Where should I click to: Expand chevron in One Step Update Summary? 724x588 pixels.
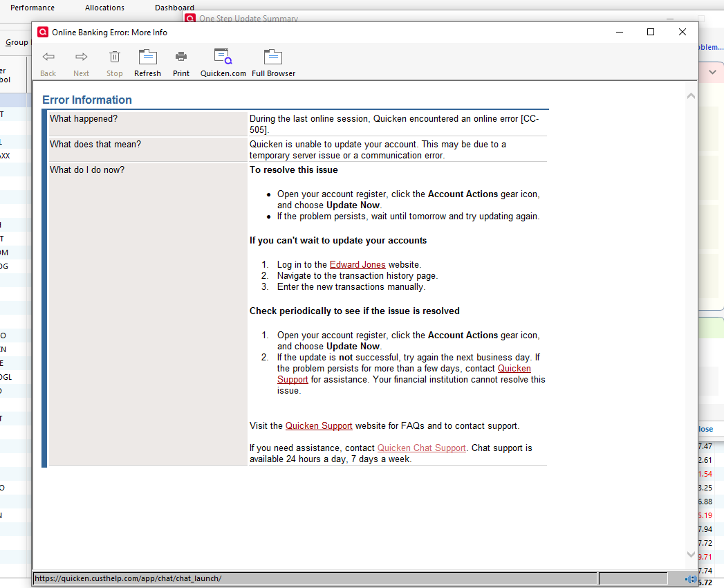click(712, 72)
